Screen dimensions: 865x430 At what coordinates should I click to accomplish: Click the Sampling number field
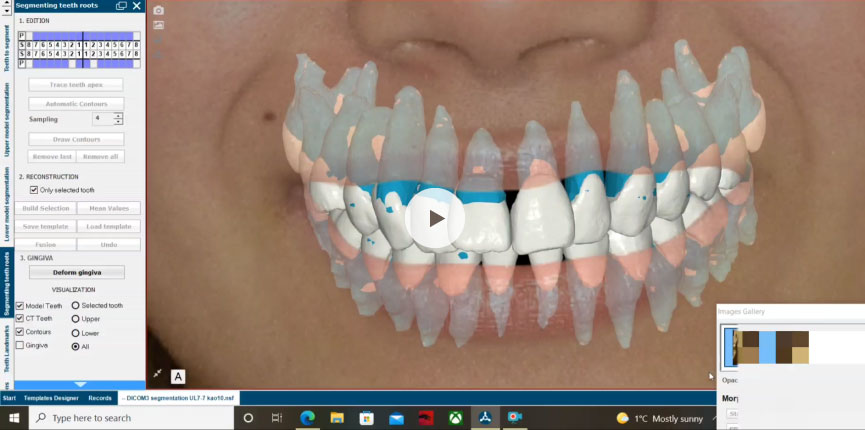pyautogui.click(x=103, y=119)
